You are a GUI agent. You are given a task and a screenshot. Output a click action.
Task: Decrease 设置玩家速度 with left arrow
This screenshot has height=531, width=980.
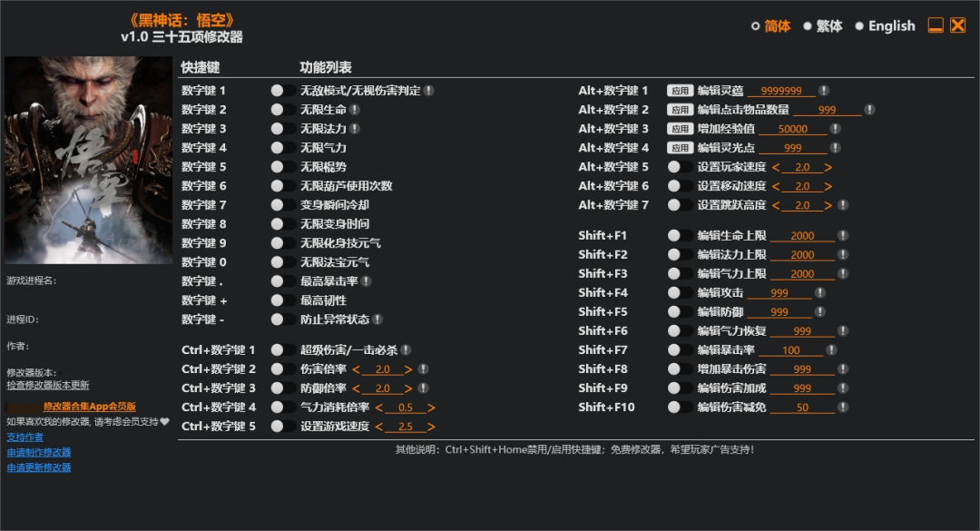click(x=776, y=168)
